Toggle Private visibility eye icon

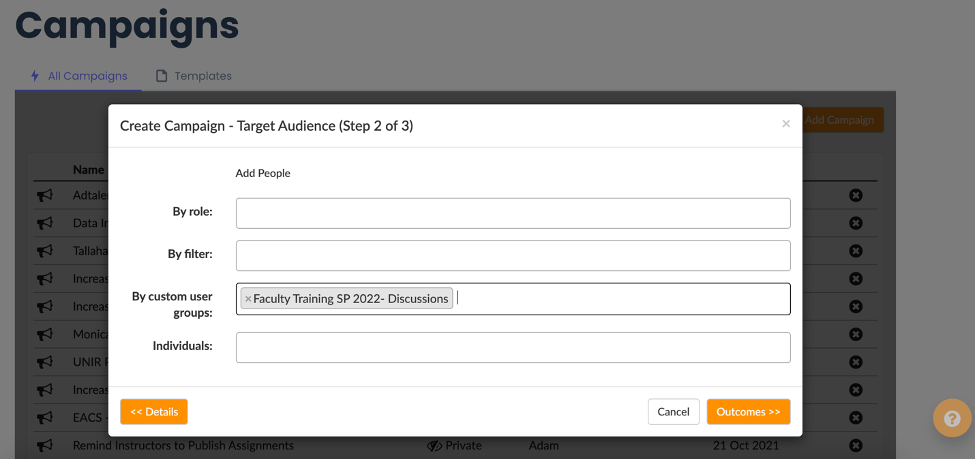(434, 446)
